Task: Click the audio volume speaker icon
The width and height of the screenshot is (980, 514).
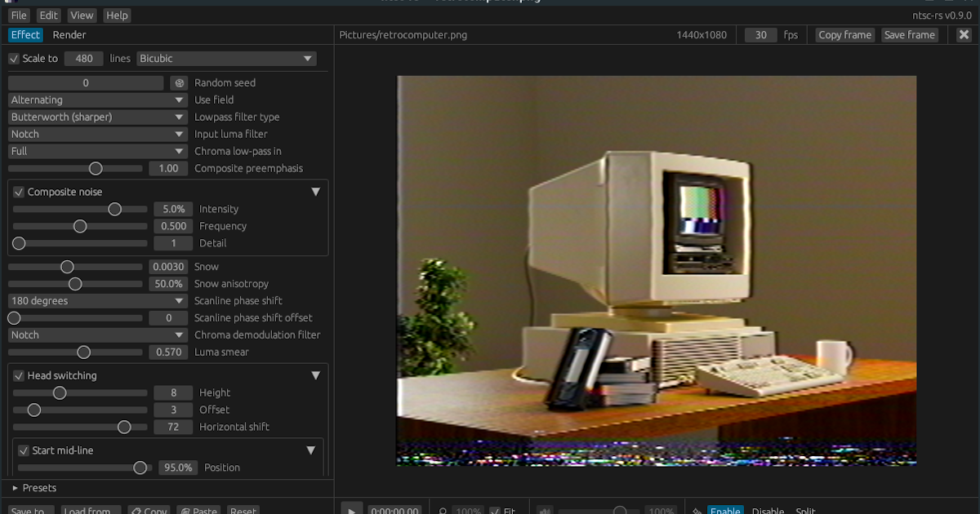Action: (x=546, y=511)
